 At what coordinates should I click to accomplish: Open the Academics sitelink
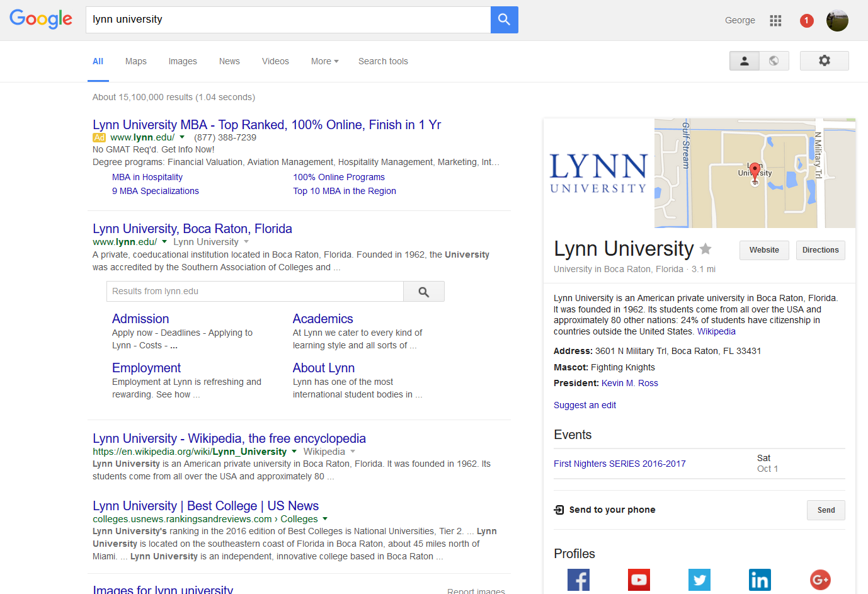click(x=323, y=319)
